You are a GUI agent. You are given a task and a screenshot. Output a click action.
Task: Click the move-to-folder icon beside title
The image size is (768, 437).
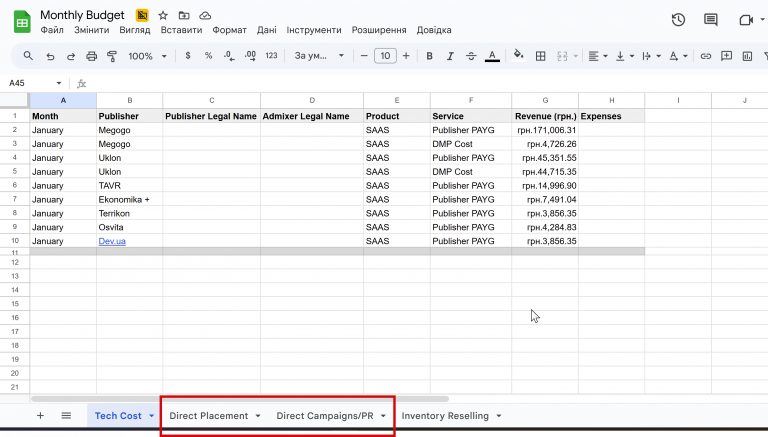184,16
